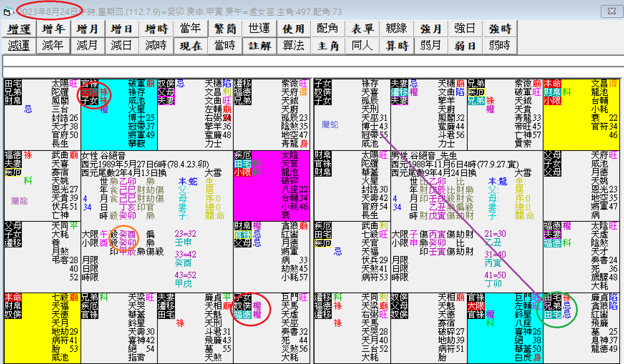Click the 21=30 乙丑 period in right chart
The image size is (624, 364).
coord(495,238)
